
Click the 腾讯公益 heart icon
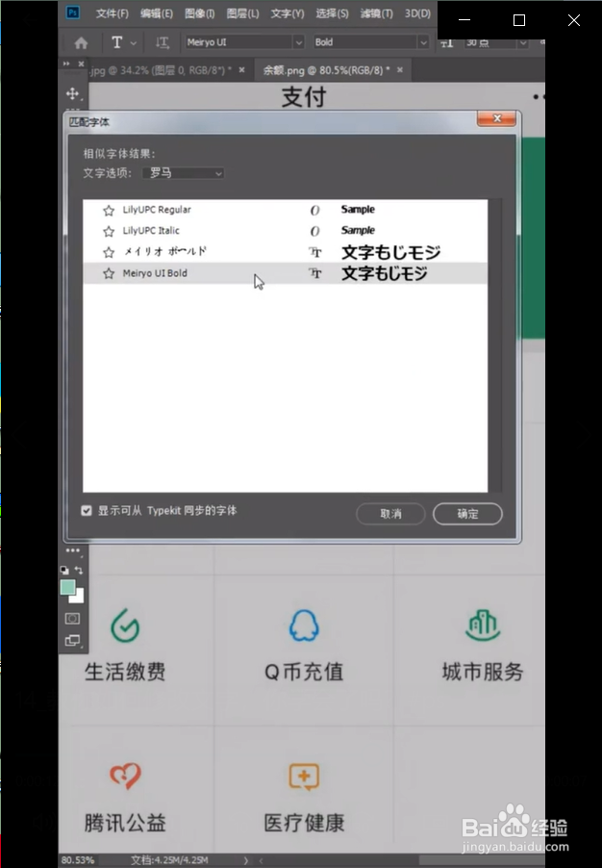(125, 775)
